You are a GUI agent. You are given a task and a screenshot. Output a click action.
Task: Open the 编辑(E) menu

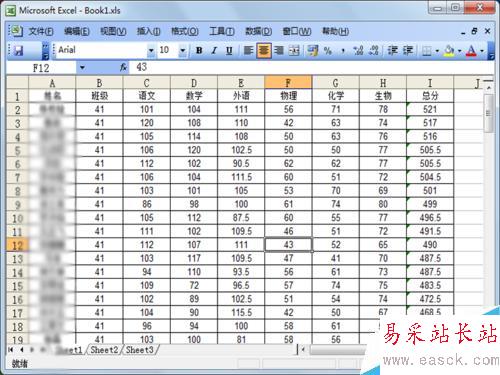point(77,32)
